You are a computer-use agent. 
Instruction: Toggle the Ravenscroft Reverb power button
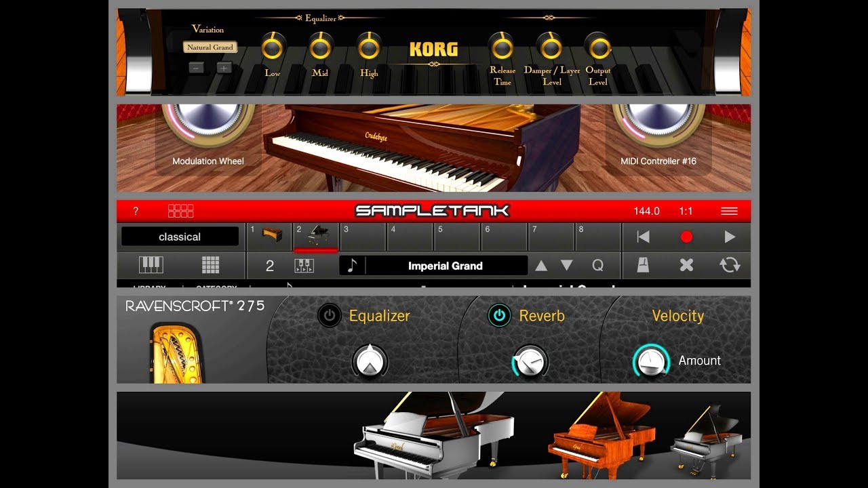click(x=500, y=315)
